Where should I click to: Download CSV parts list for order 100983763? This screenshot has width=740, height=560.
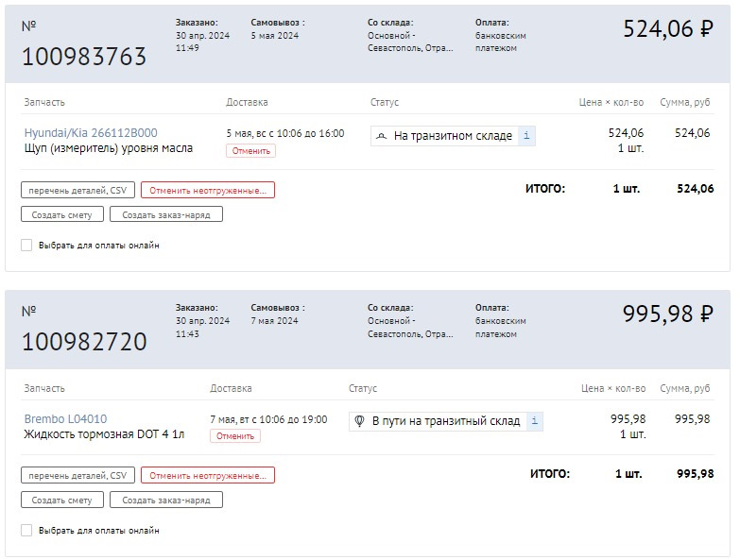point(77,191)
